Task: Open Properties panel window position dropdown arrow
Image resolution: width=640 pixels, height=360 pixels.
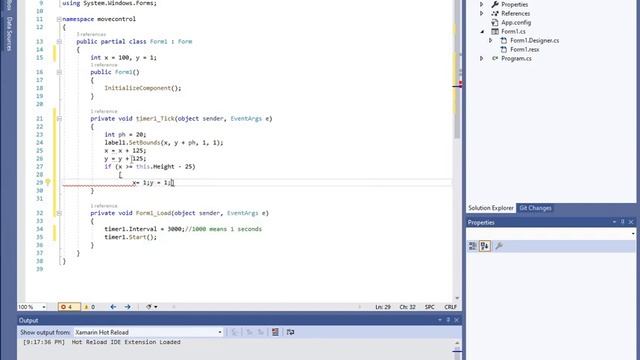Action: (x=614, y=222)
